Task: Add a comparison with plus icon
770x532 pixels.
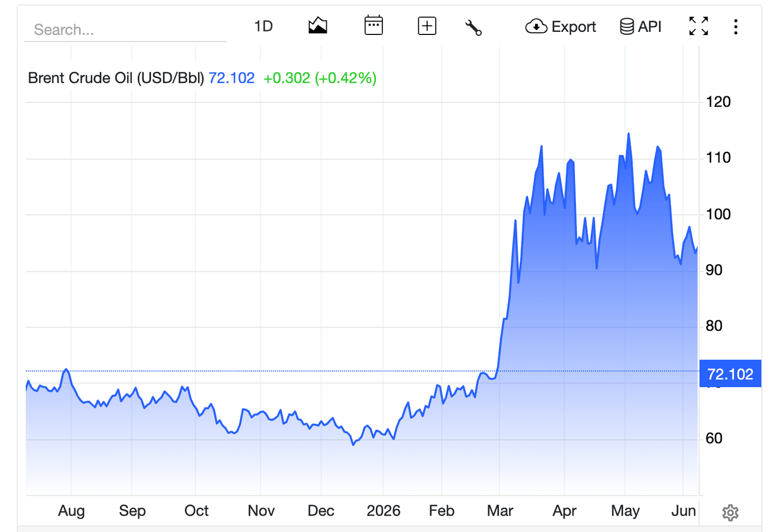Action: coord(427,26)
